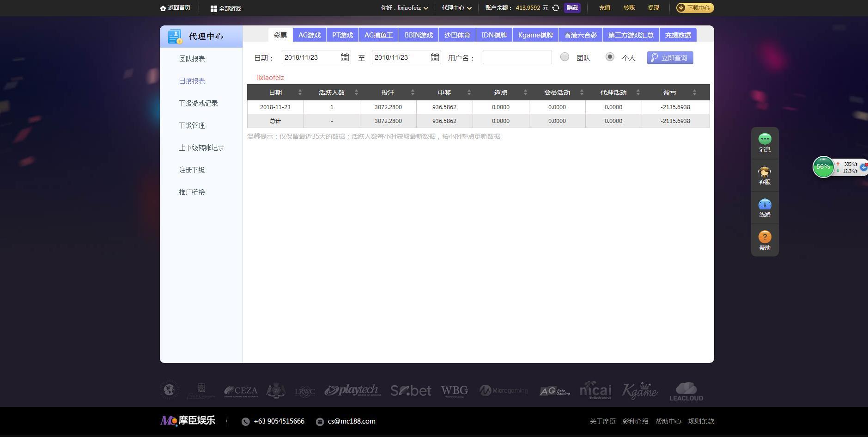Switch to the 香港六合彩 tab
The height and width of the screenshot is (437, 868).
(x=580, y=34)
